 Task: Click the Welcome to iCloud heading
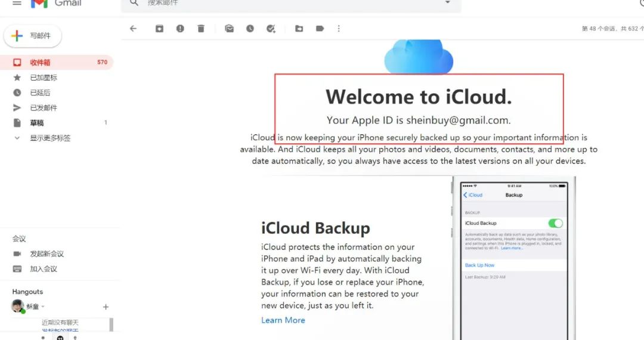[x=419, y=97]
